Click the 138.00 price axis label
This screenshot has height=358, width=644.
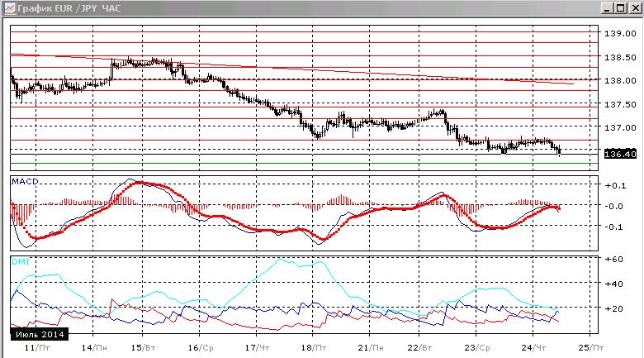(620, 81)
